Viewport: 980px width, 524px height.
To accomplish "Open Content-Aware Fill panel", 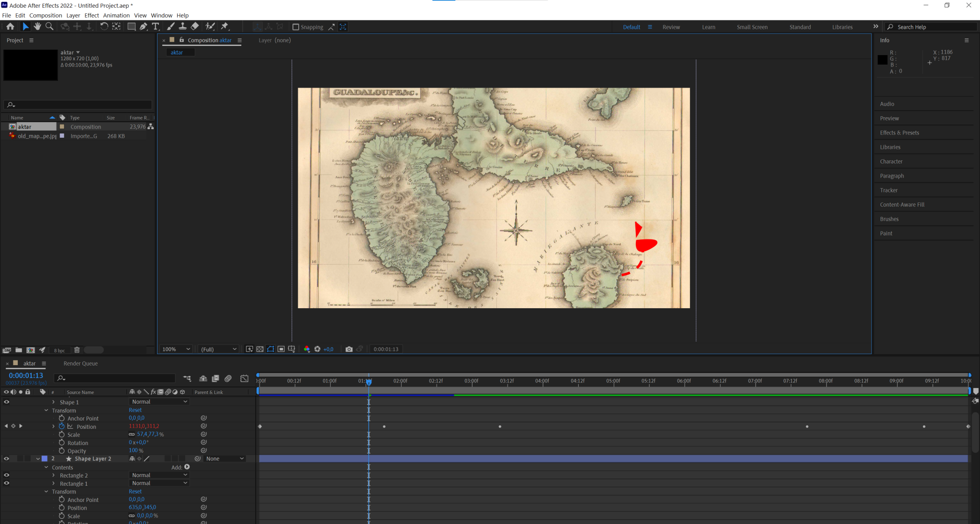I will [x=902, y=205].
